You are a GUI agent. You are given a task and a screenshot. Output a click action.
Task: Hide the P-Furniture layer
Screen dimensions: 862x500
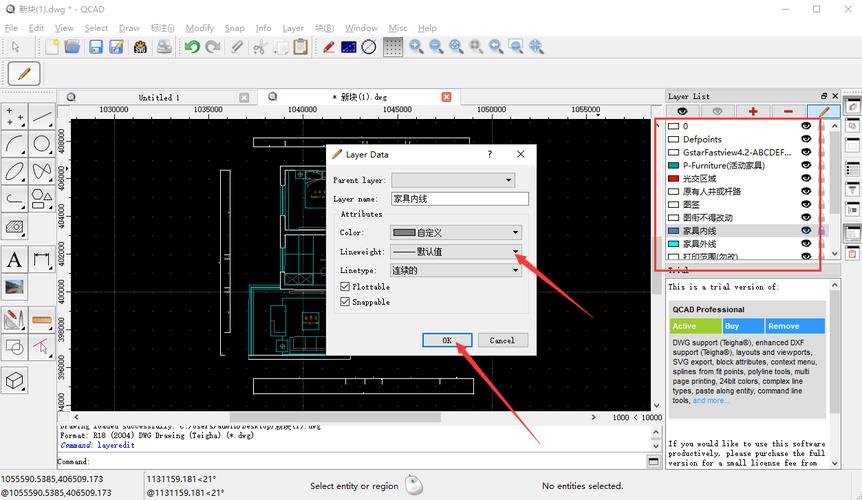tap(806, 165)
